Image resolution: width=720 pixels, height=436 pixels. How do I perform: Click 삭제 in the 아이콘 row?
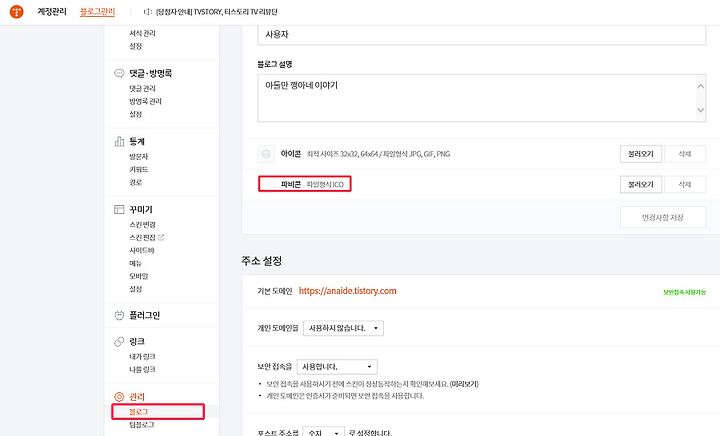[x=685, y=154]
